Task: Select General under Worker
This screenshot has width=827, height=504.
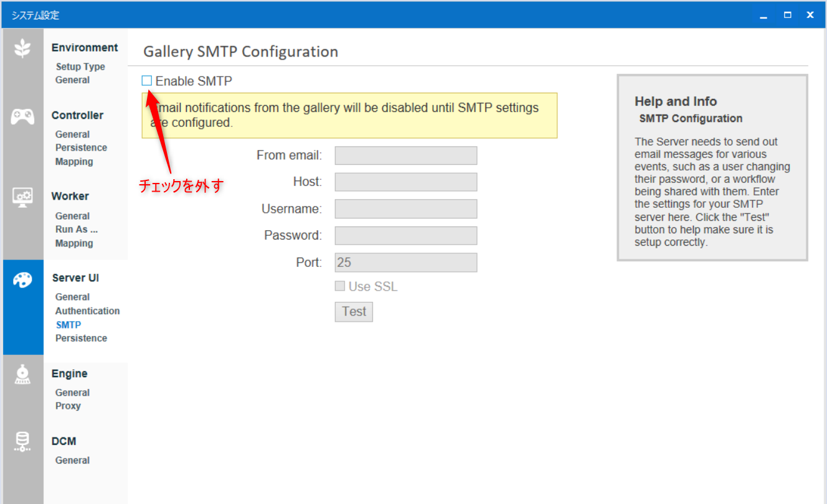Action: tap(72, 216)
